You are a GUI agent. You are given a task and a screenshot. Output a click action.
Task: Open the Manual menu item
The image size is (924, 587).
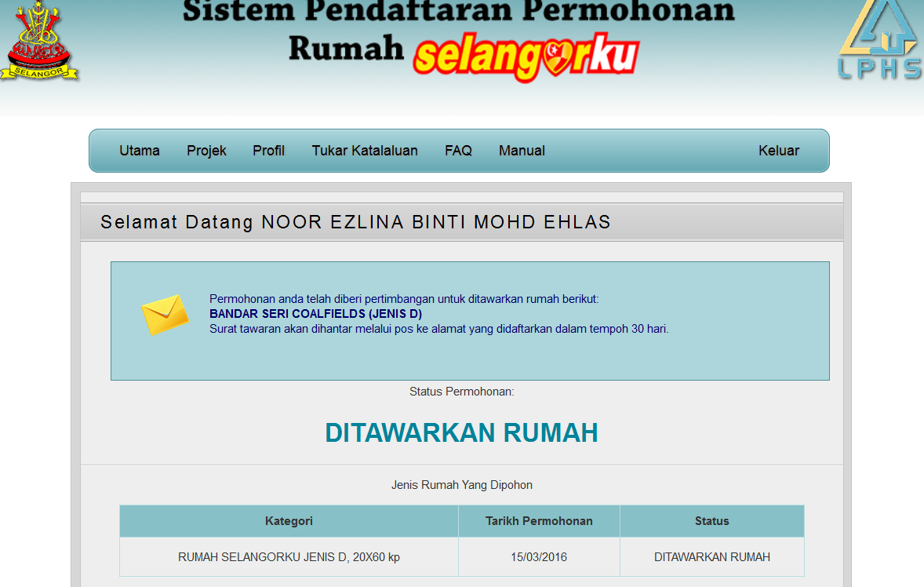(522, 151)
